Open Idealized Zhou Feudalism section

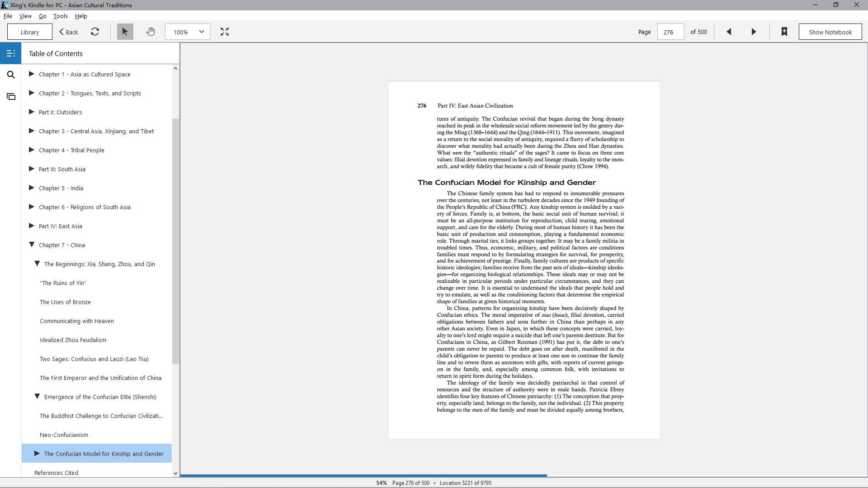click(x=73, y=340)
